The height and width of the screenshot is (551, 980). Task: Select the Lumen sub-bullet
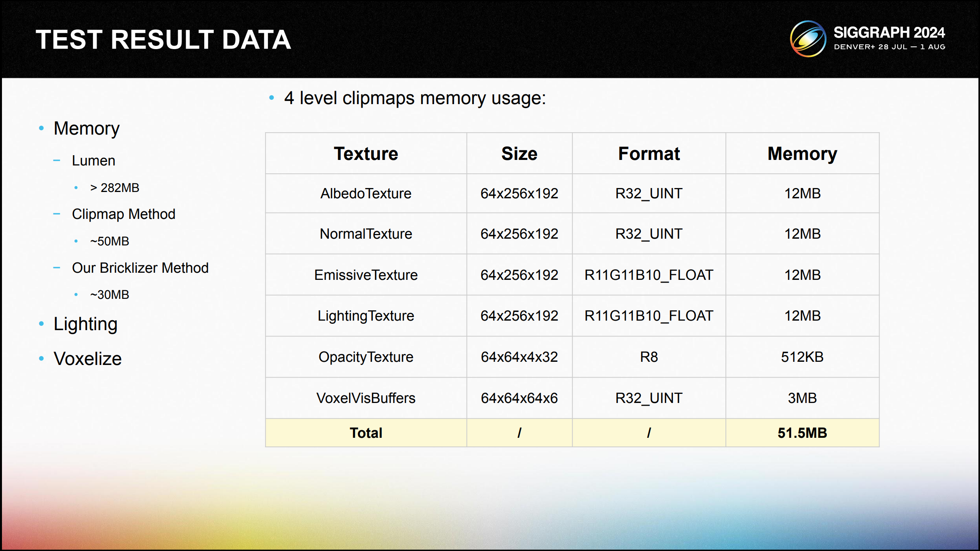pyautogui.click(x=93, y=161)
